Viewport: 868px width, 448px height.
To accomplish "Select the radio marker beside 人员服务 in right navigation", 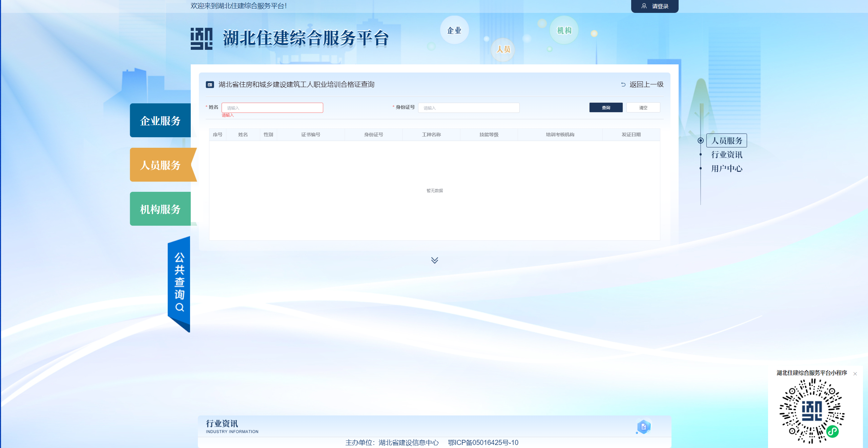I will pos(700,140).
